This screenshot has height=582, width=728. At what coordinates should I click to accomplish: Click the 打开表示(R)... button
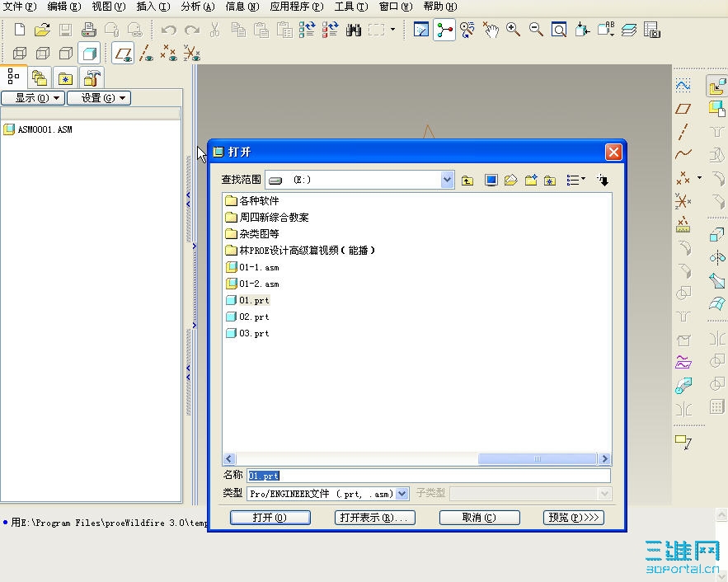point(374,518)
